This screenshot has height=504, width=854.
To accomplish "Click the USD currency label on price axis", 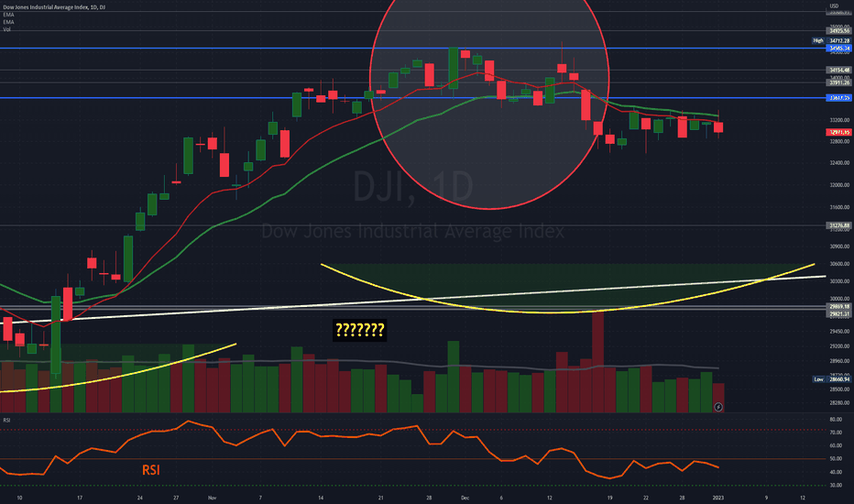I will pos(835,6).
